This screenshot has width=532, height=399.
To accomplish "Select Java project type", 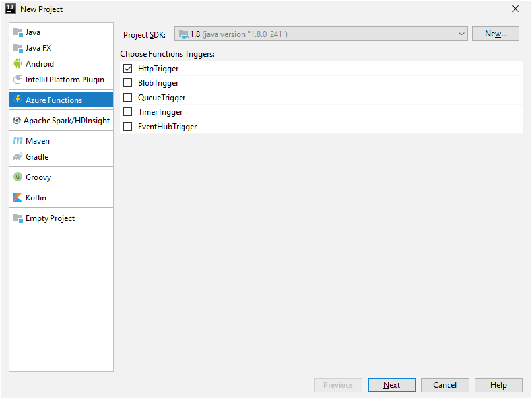I will 61,32.
